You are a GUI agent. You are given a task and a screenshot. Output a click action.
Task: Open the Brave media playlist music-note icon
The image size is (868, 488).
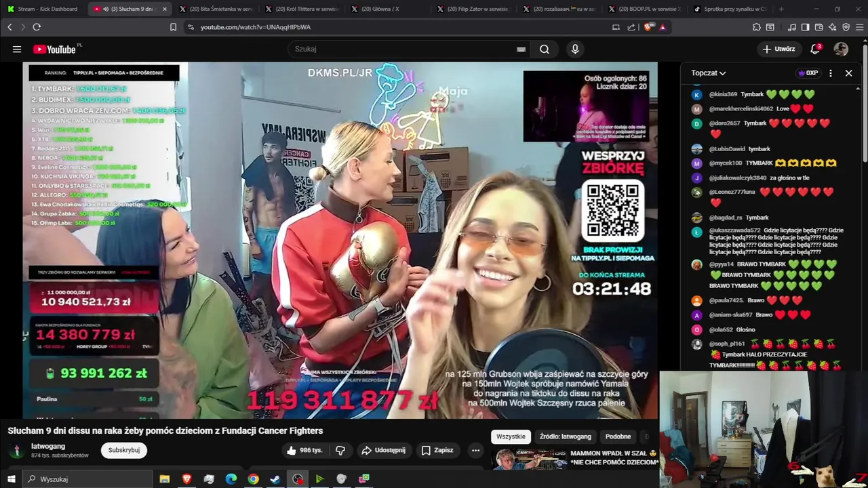pyautogui.click(x=792, y=27)
